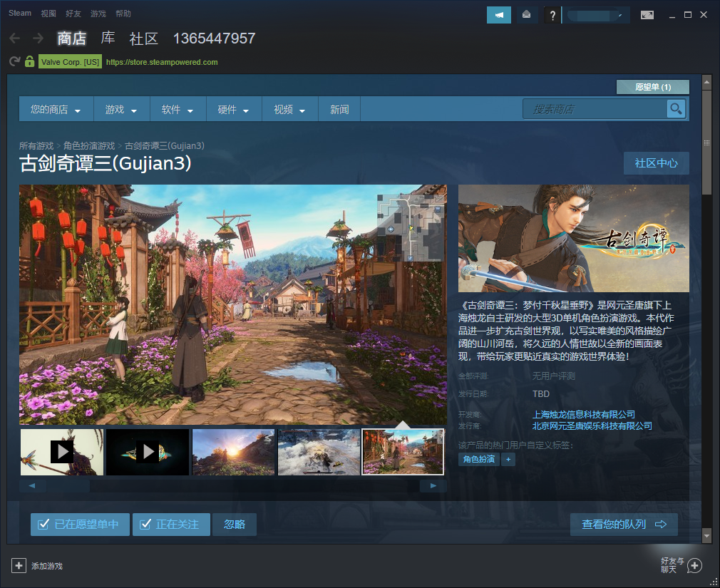Viewport: 720px width, 588px height.
Task: Expand the 您的商店 dropdown
Action: [56, 109]
